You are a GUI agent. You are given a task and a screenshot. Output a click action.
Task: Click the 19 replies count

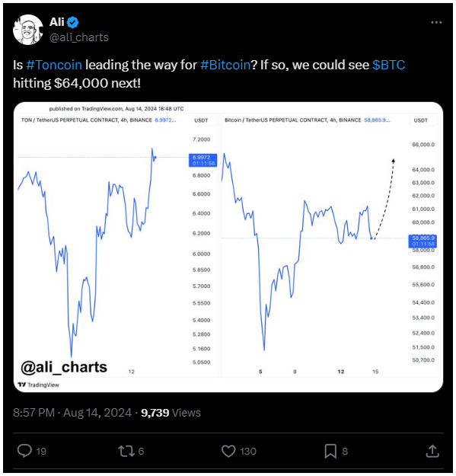[41, 451]
